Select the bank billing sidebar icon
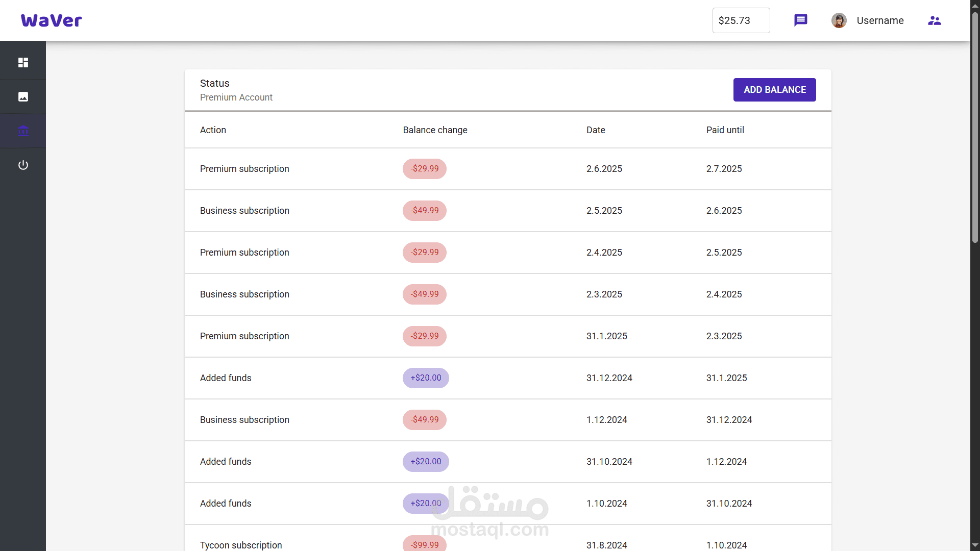 [23, 131]
